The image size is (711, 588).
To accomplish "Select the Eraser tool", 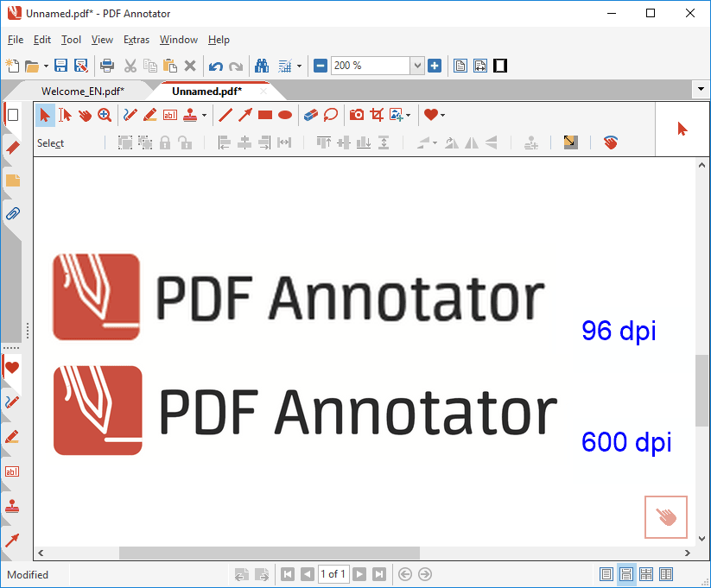I will pyautogui.click(x=311, y=115).
